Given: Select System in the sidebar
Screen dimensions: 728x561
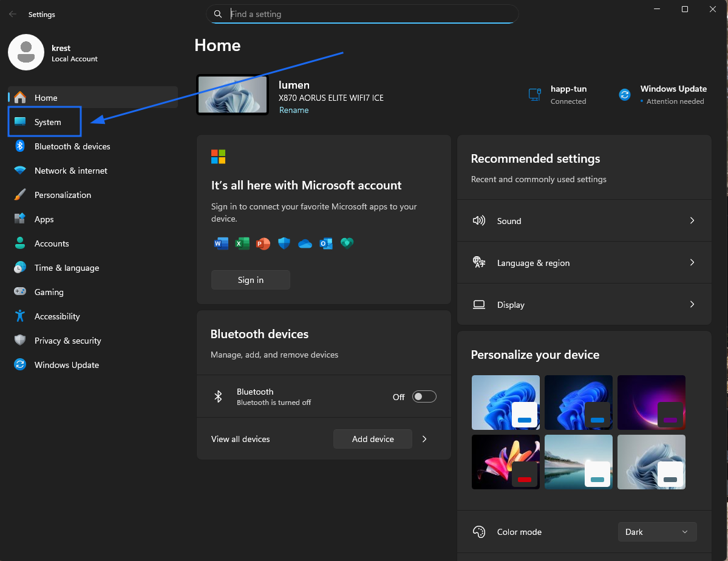Looking at the screenshot, I should tap(47, 122).
